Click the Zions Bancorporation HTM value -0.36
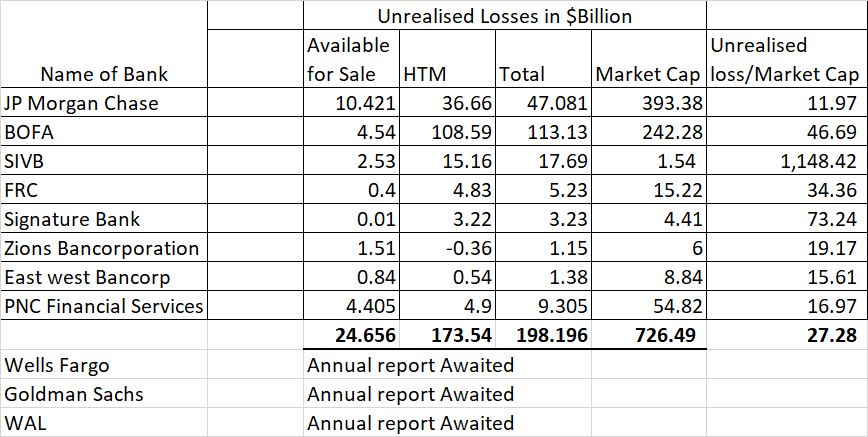The height and width of the screenshot is (437, 868). pyautogui.click(x=471, y=248)
